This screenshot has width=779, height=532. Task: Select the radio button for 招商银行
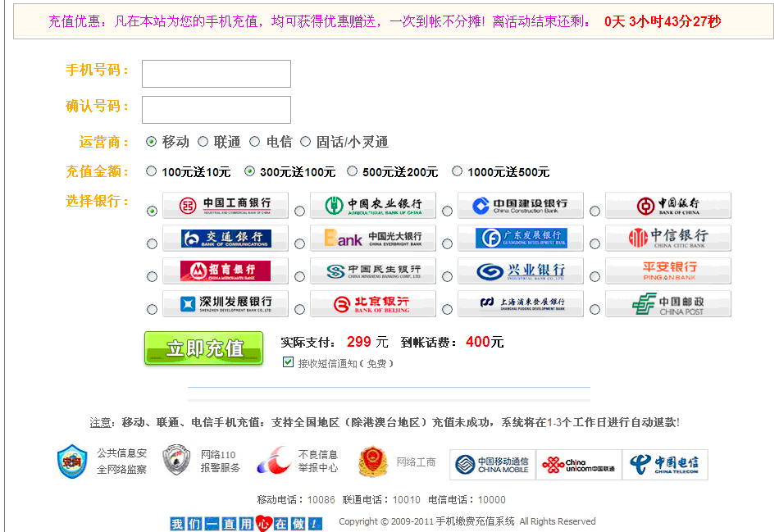(x=152, y=277)
